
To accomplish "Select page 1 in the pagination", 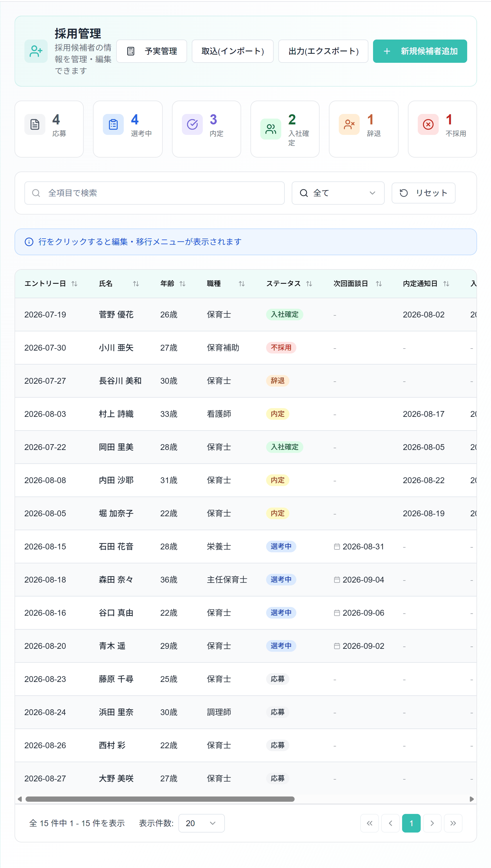I will pyautogui.click(x=411, y=823).
